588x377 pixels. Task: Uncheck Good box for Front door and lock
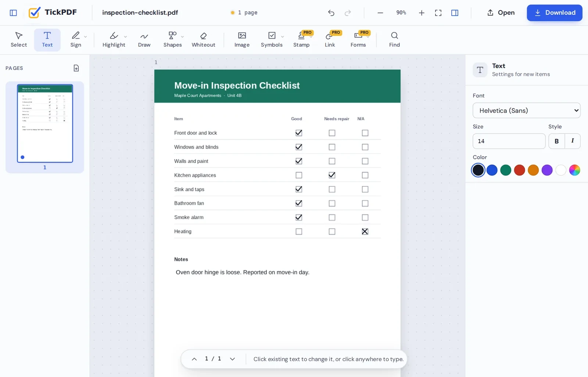point(299,133)
